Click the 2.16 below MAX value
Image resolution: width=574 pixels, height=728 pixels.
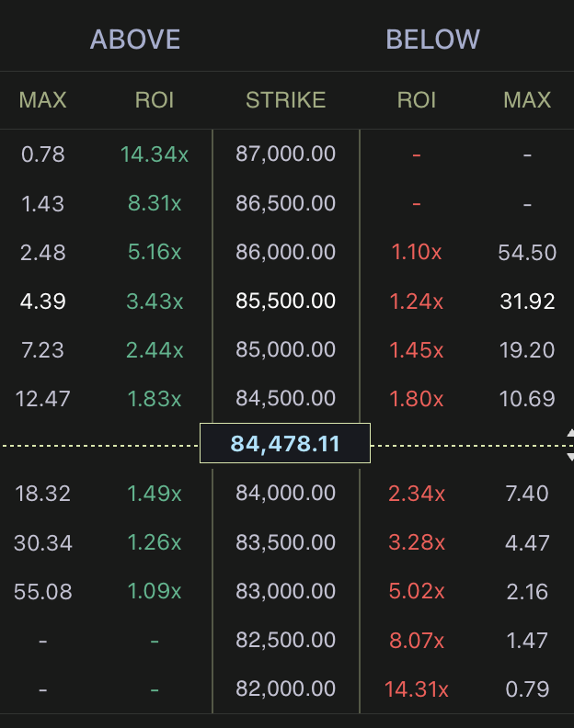[527, 592]
